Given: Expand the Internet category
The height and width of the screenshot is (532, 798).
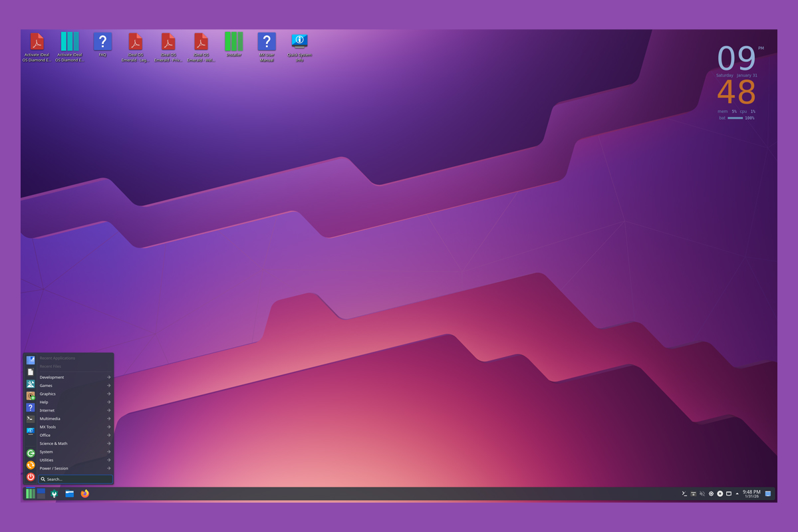Looking at the screenshot, I should tap(75, 410).
